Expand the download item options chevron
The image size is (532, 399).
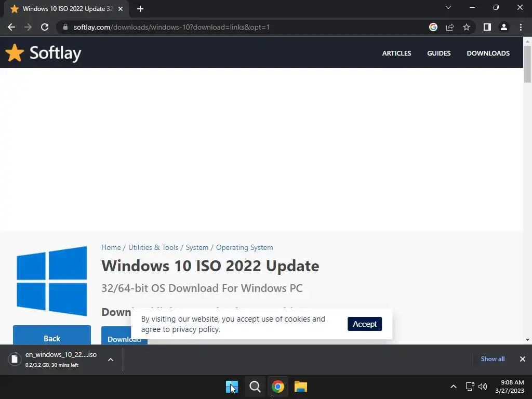tap(111, 360)
